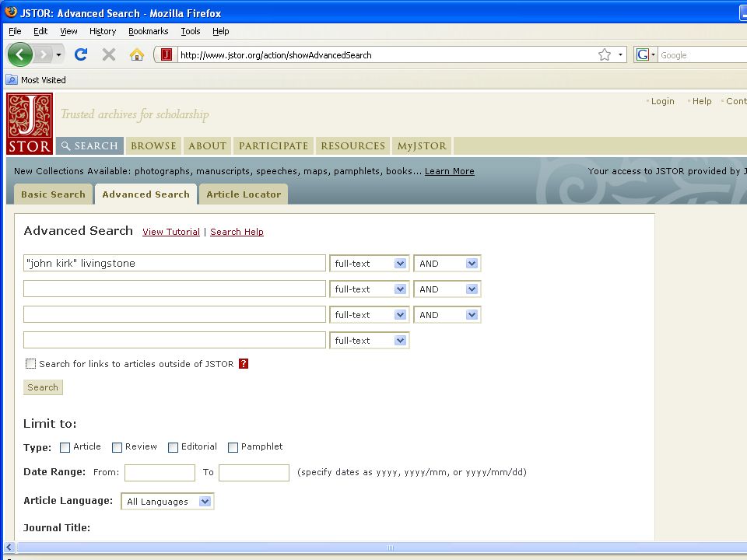Image resolution: width=747 pixels, height=560 pixels.
Task: Check the Review type checkbox
Action: pos(117,447)
